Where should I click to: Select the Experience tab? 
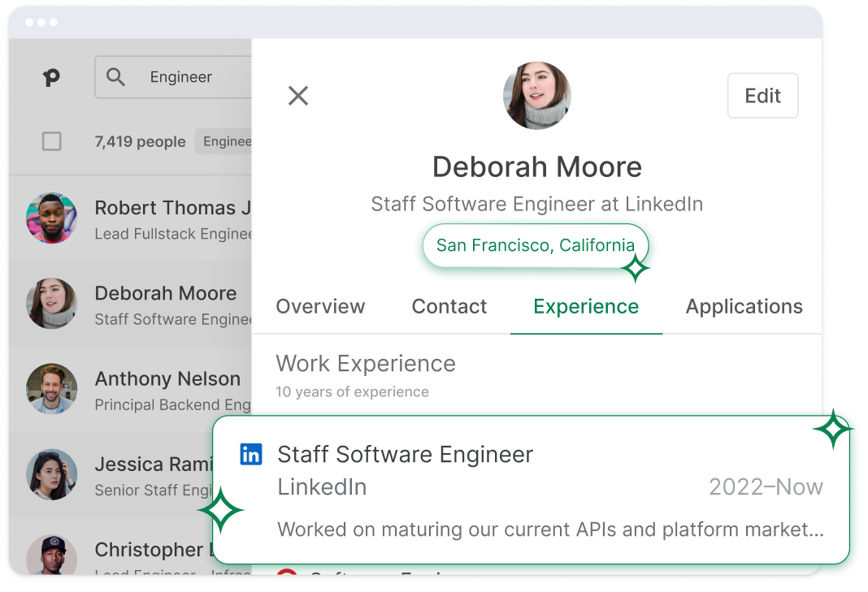tap(586, 306)
